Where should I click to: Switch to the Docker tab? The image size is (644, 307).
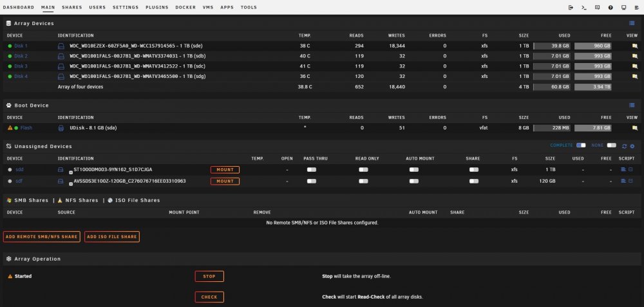(185, 7)
